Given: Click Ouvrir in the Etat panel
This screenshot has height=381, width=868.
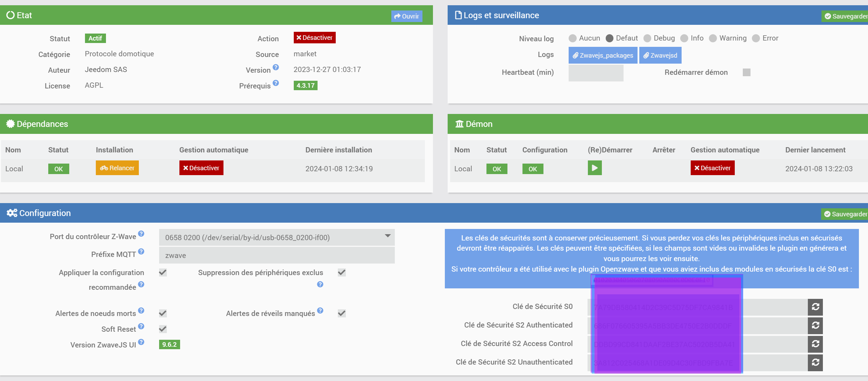Looking at the screenshot, I should click(406, 16).
